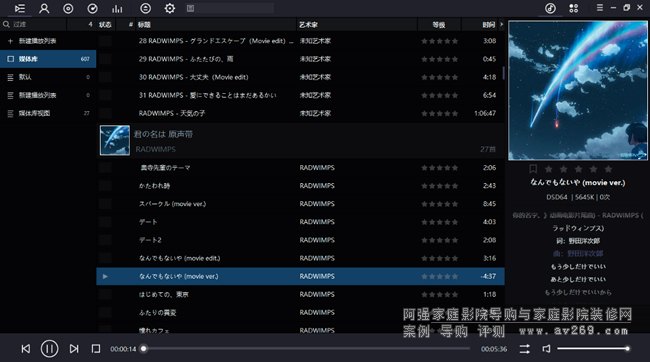Pause the current playback
The image size is (650, 362).
[49, 349]
